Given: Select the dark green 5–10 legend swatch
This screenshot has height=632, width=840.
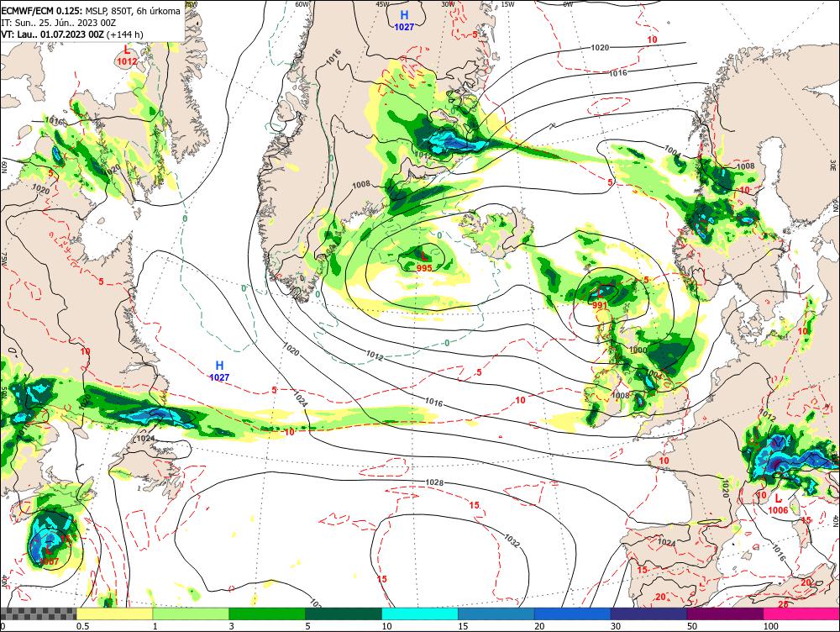Looking at the screenshot, I should [x=344, y=614].
